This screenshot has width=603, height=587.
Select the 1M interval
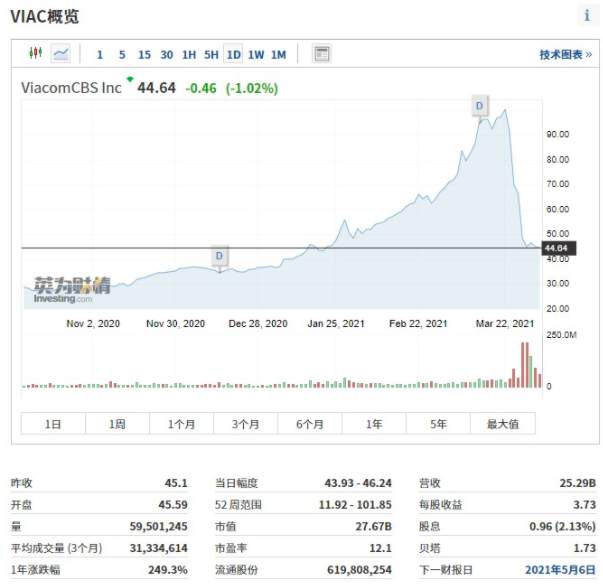tap(279, 55)
